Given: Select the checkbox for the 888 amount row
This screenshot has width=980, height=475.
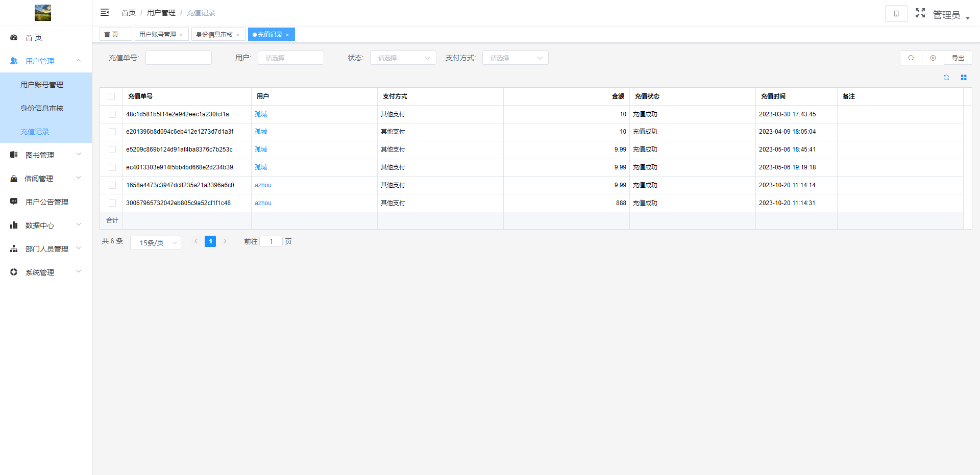Looking at the screenshot, I should (112, 203).
